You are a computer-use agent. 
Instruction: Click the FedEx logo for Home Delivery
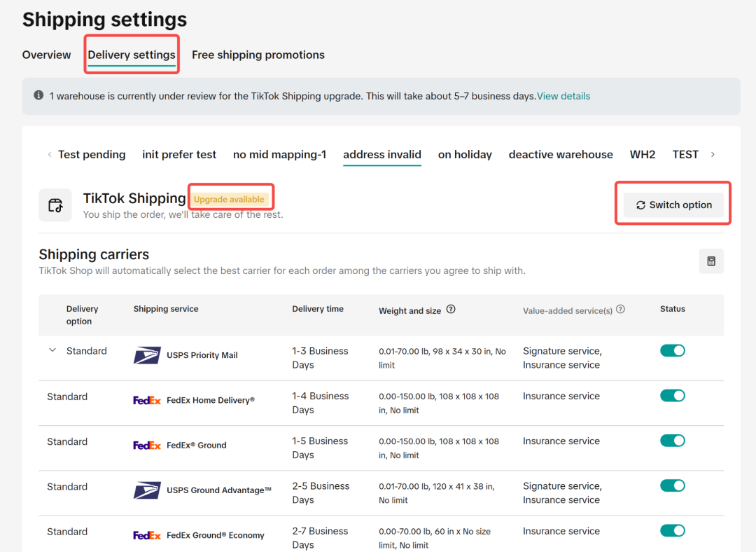(x=147, y=400)
